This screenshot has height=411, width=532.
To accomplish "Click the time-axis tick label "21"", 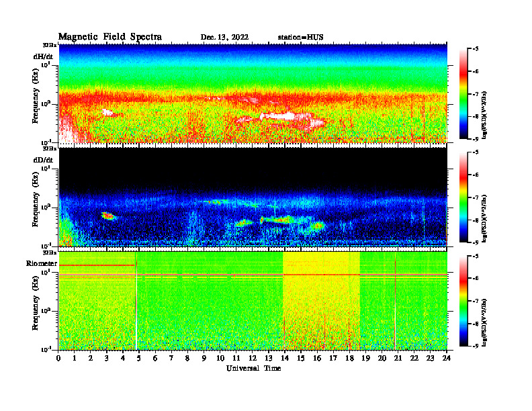I will click(x=398, y=359).
